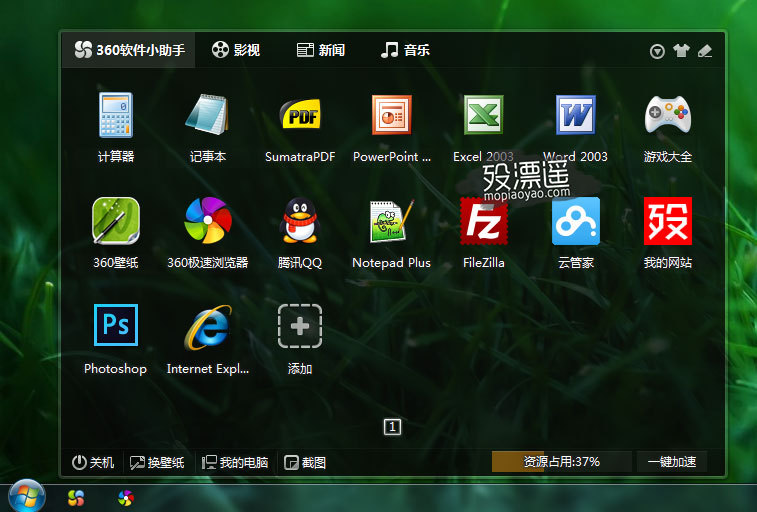Open SumatraPDF
The image size is (757, 512).
300,115
